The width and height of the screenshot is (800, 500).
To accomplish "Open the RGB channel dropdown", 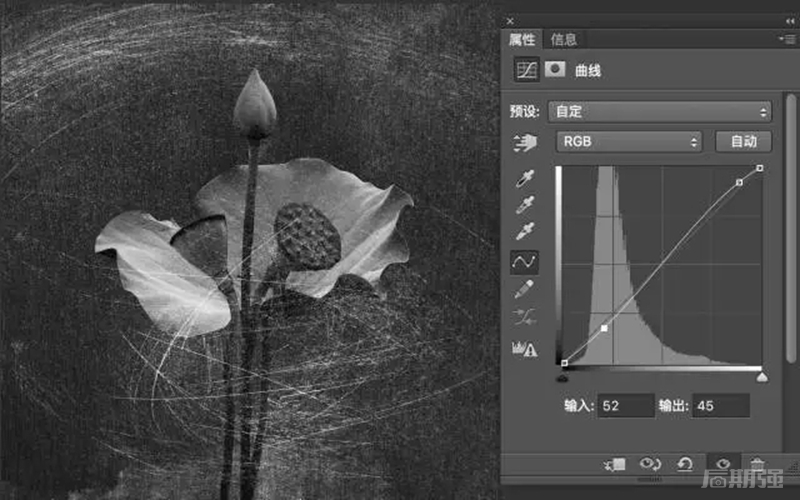I will click(629, 141).
